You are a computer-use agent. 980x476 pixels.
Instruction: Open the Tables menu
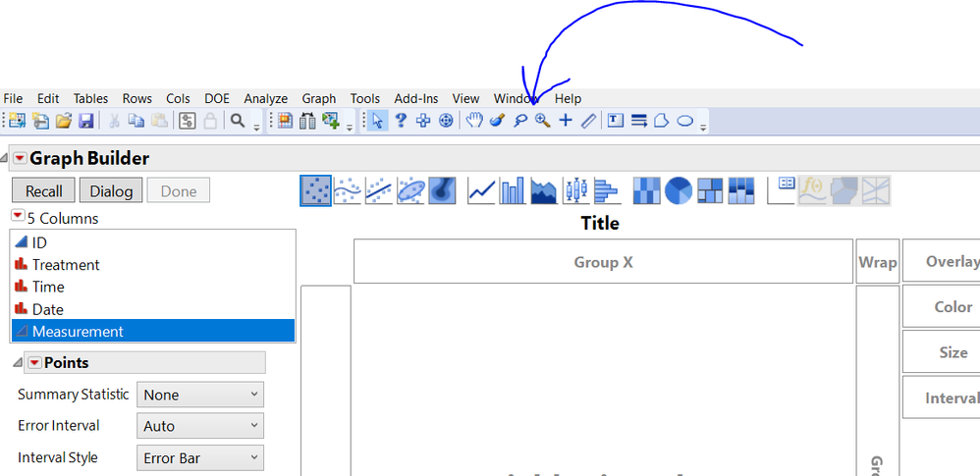[90, 99]
